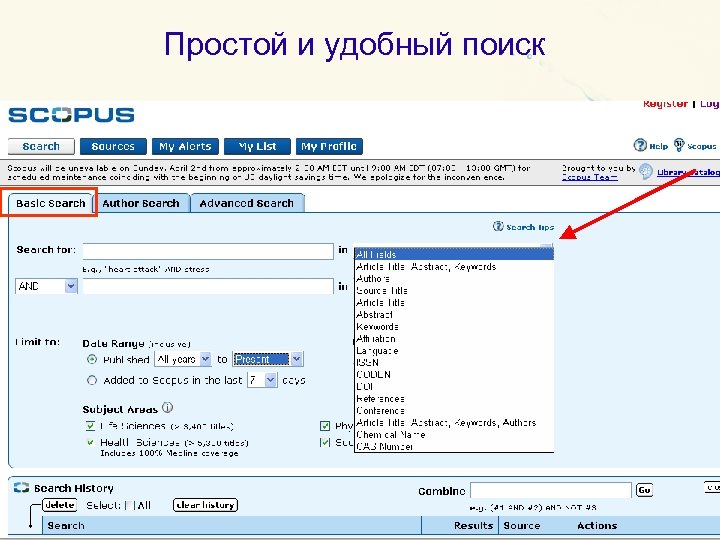Switch to Author Search tab

tap(141, 203)
